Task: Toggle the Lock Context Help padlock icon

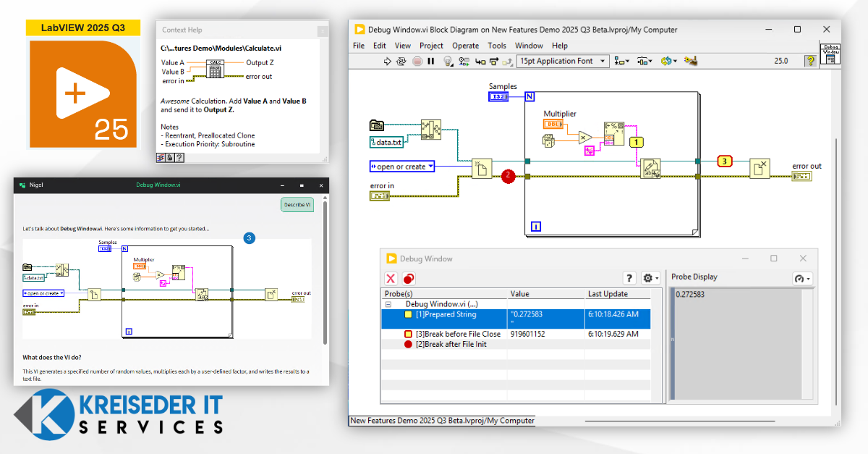Action: pos(171,156)
